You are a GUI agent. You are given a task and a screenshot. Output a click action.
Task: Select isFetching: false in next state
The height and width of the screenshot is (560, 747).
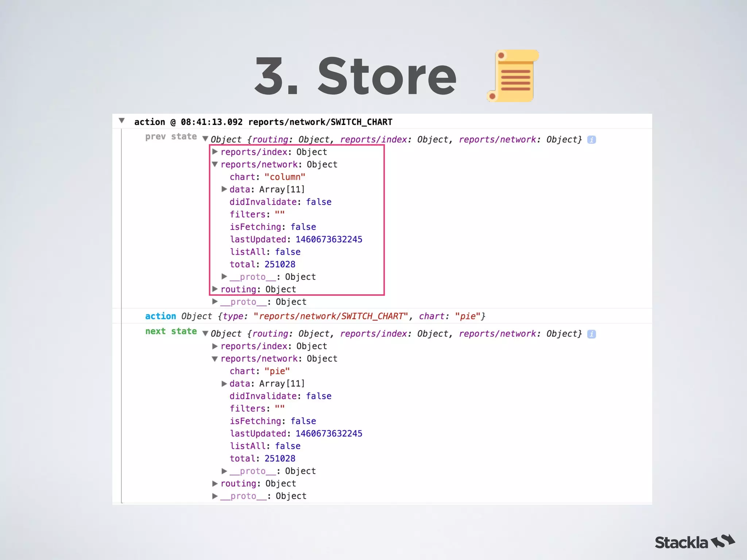(x=273, y=421)
